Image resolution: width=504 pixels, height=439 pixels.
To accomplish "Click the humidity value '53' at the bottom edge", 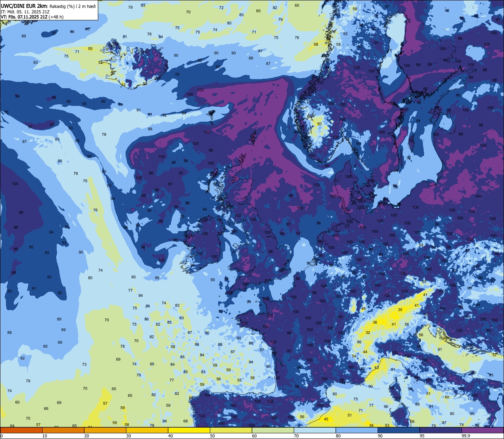I will coord(387,426).
